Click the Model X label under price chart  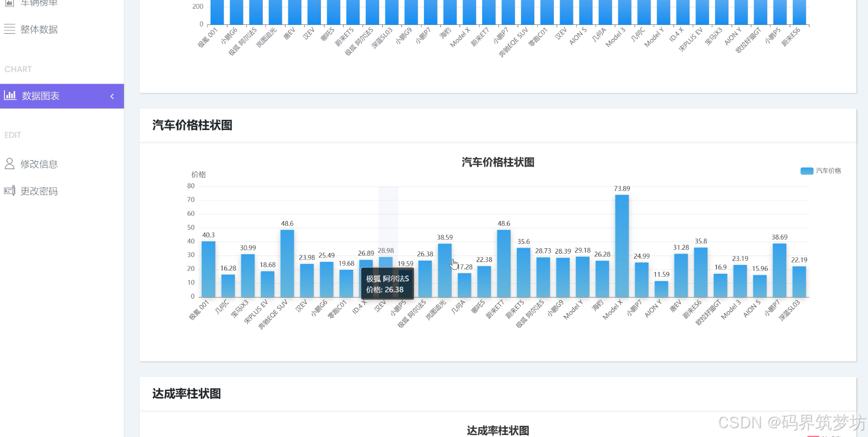coord(613,310)
